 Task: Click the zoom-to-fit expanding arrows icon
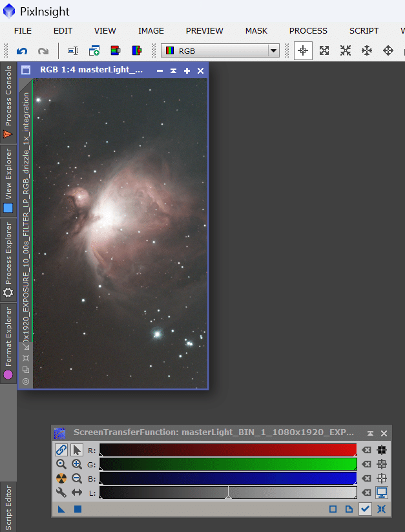click(324, 51)
